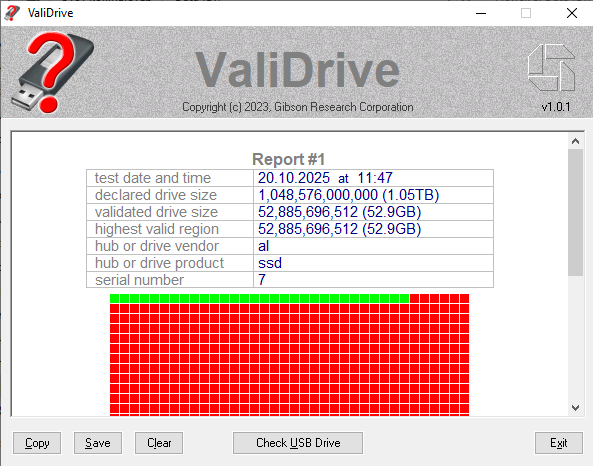Save the report with Save button
Screen dimensions: 593x466
click(98, 443)
